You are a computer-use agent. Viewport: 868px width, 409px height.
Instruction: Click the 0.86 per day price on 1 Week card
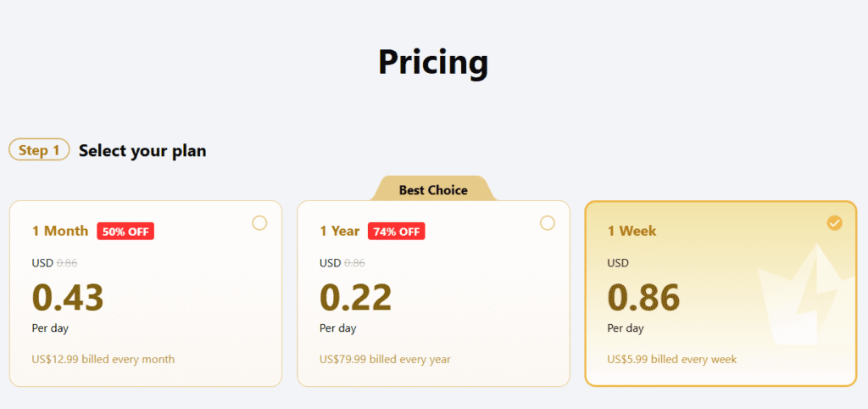coord(643,298)
